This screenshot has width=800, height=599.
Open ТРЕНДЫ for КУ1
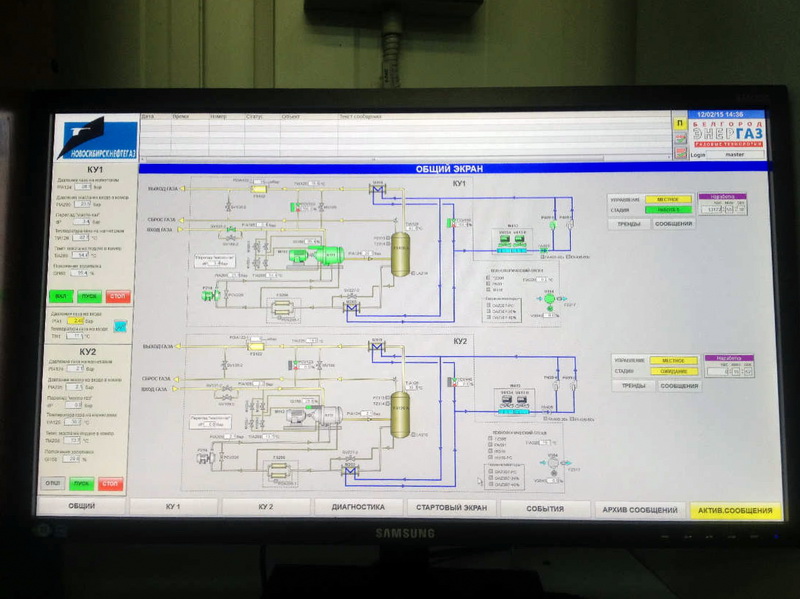632,224
